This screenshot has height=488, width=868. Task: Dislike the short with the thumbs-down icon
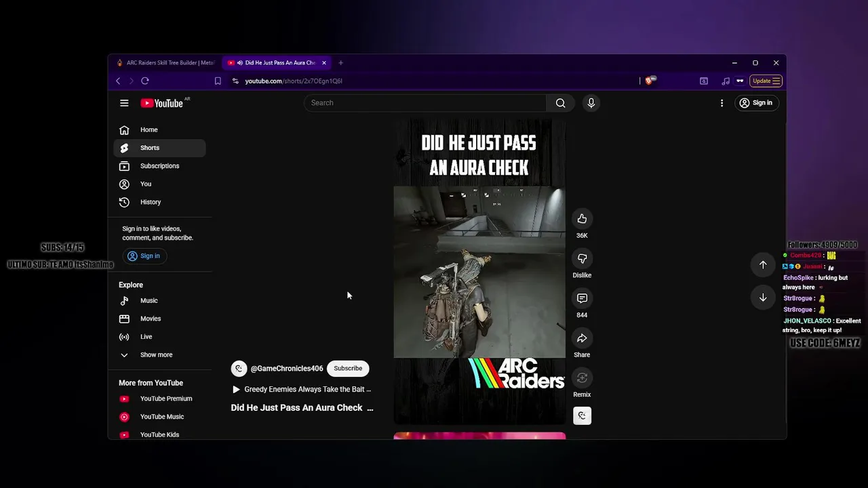point(582,258)
